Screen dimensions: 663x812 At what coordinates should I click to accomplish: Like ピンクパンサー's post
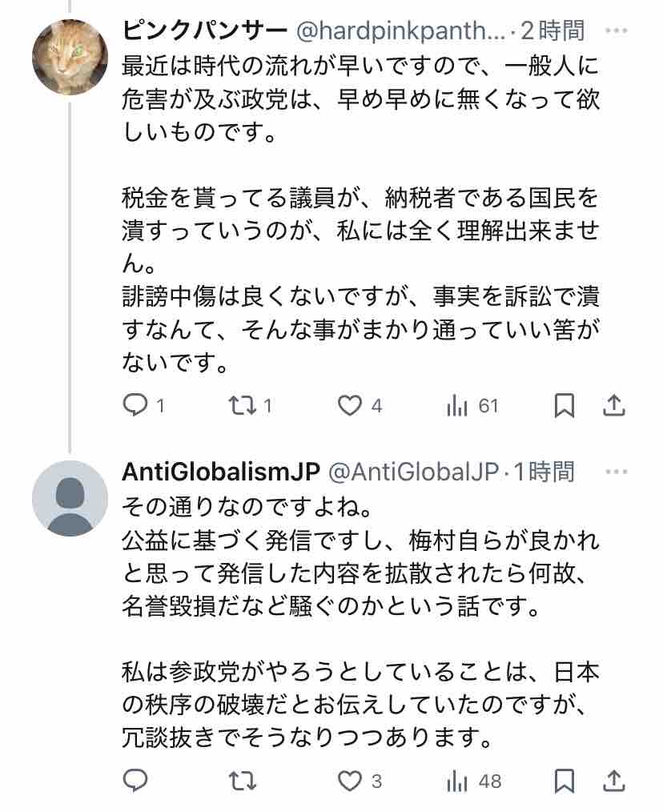(x=349, y=406)
